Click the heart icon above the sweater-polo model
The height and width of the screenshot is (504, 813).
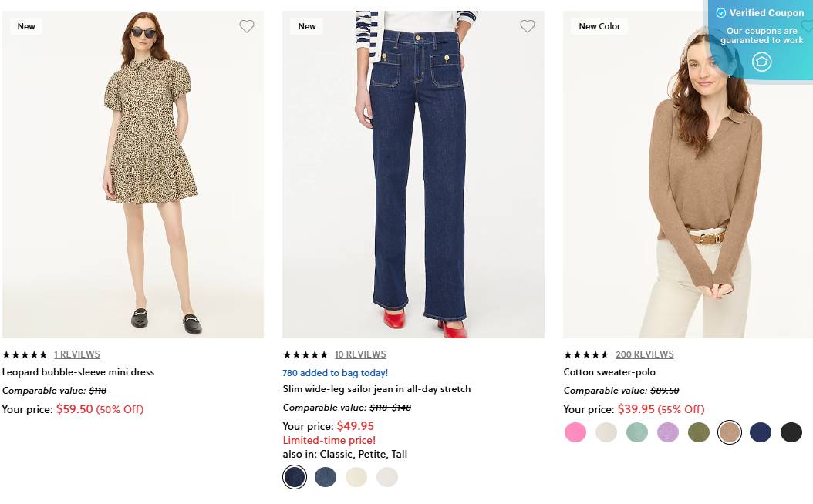[807, 25]
